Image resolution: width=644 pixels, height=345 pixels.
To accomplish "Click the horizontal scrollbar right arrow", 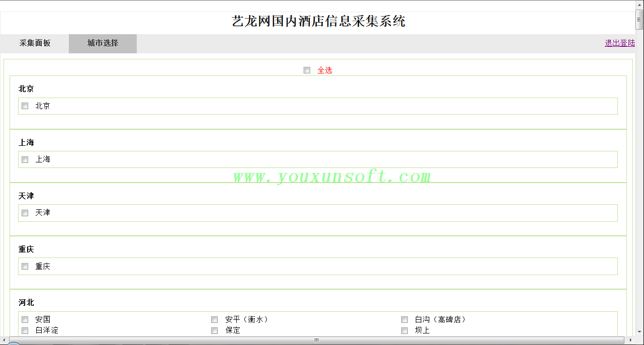I will point(631,340).
